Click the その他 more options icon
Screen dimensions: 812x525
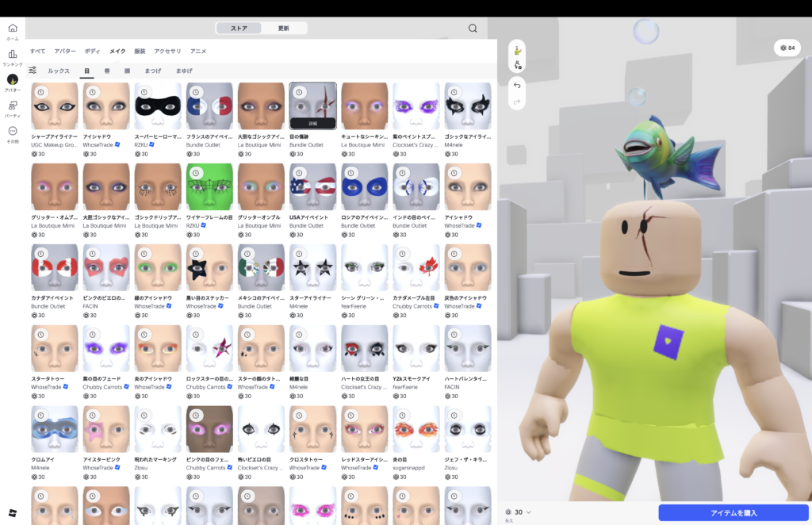[x=13, y=131]
